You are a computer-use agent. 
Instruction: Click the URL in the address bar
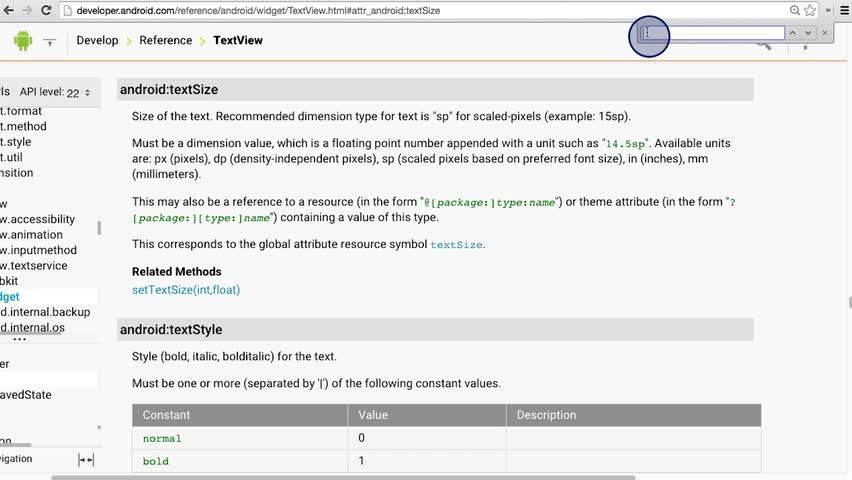tap(258, 10)
